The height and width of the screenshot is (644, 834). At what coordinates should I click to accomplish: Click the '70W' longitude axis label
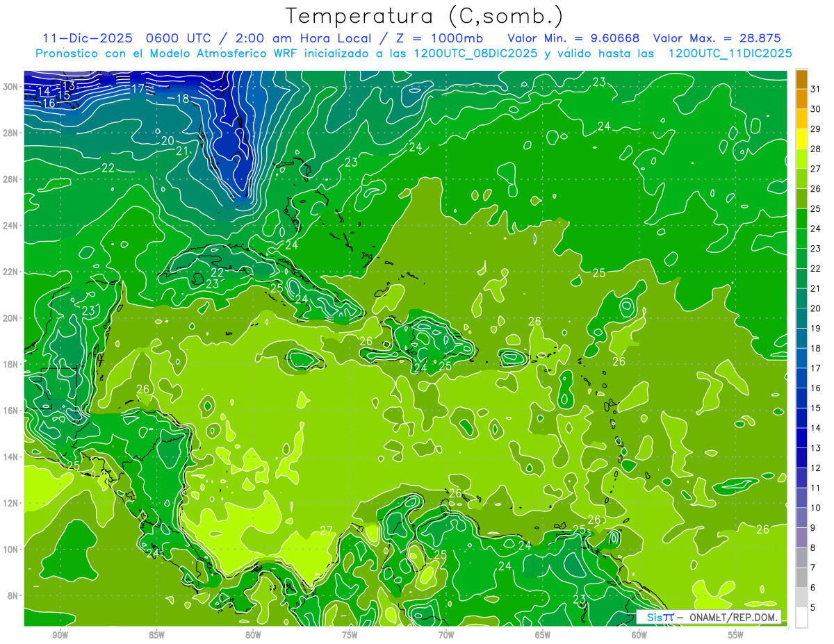[x=446, y=635]
